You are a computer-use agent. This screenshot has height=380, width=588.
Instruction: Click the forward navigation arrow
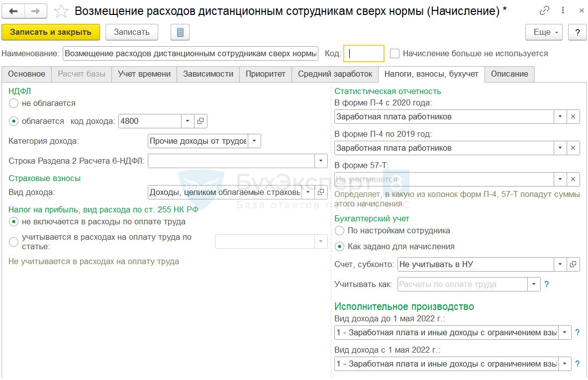pyautogui.click(x=36, y=11)
